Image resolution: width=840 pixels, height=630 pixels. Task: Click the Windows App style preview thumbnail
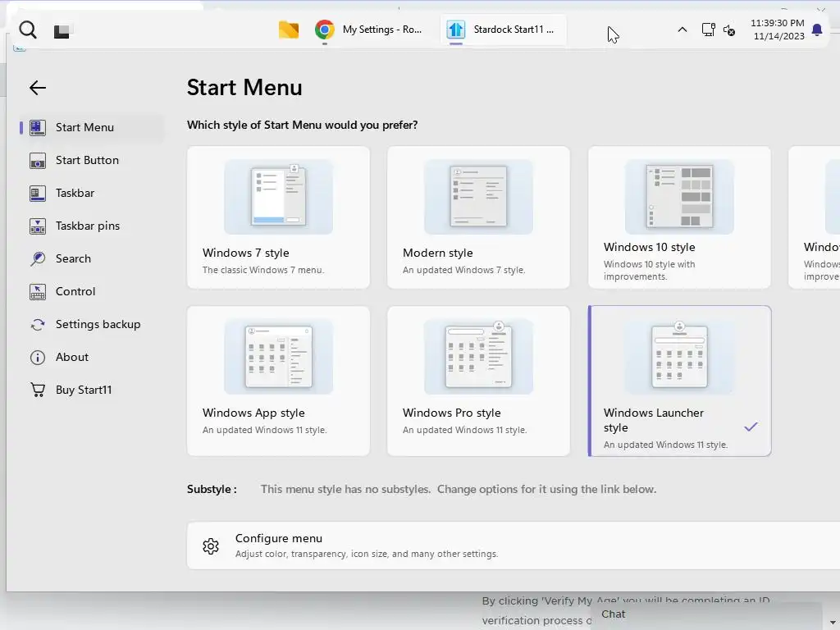(x=278, y=357)
